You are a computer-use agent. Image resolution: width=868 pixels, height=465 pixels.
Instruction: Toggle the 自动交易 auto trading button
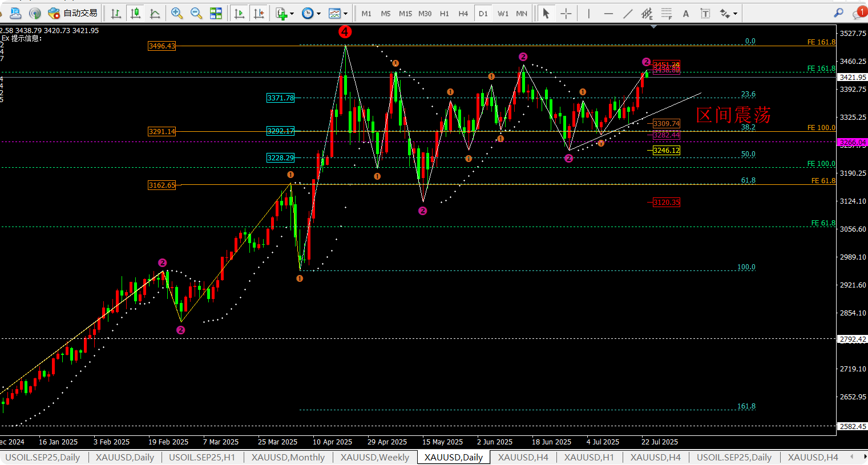coord(73,13)
